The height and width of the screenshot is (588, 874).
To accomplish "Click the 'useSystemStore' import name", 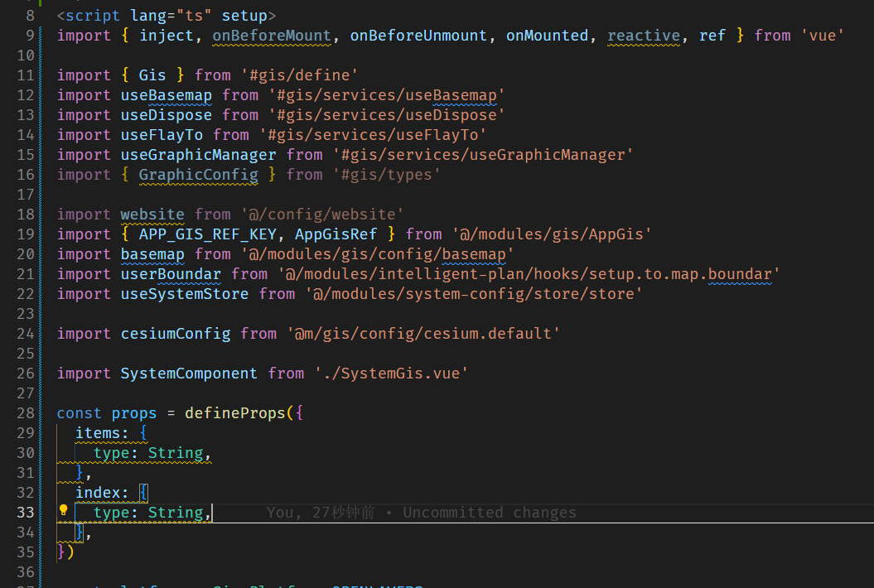I will click(x=185, y=294).
